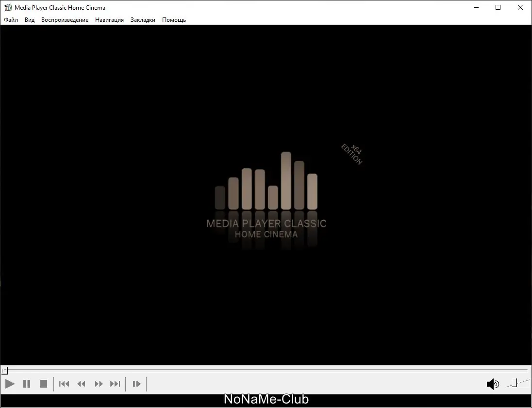Maximize the Media Player Classic window
Viewport: 532px width, 408px height.
coord(498,7)
